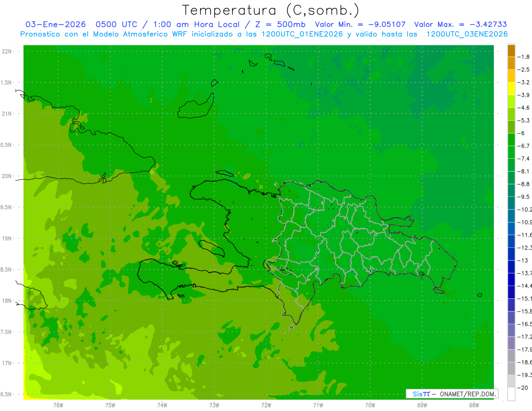Pick the dark orange swatch above -1.8
The height and width of the screenshot is (411, 532).
point(511,51)
